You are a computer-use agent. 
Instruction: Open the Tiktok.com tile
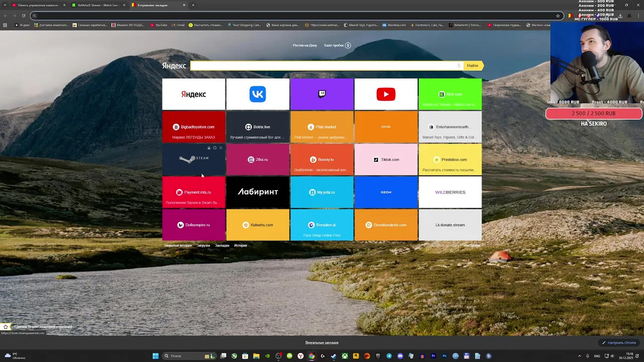[386, 159]
